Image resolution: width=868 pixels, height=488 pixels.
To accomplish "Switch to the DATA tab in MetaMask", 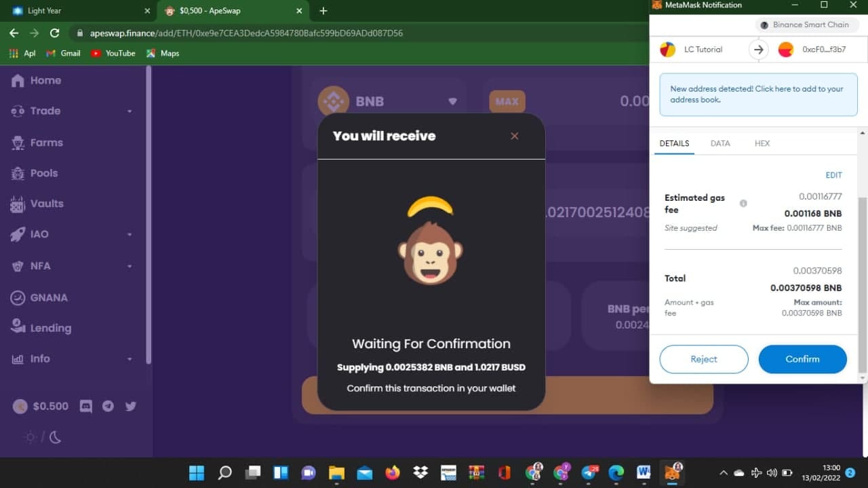I will [x=720, y=143].
